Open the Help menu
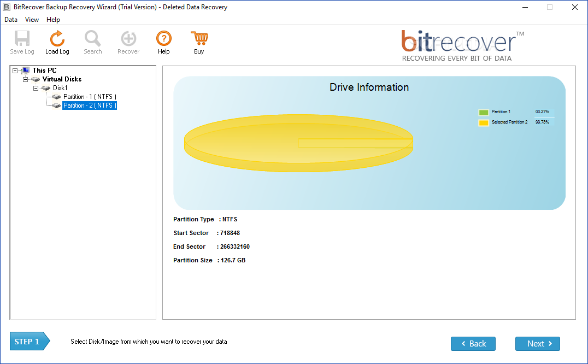The image size is (588, 364). [x=53, y=20]
